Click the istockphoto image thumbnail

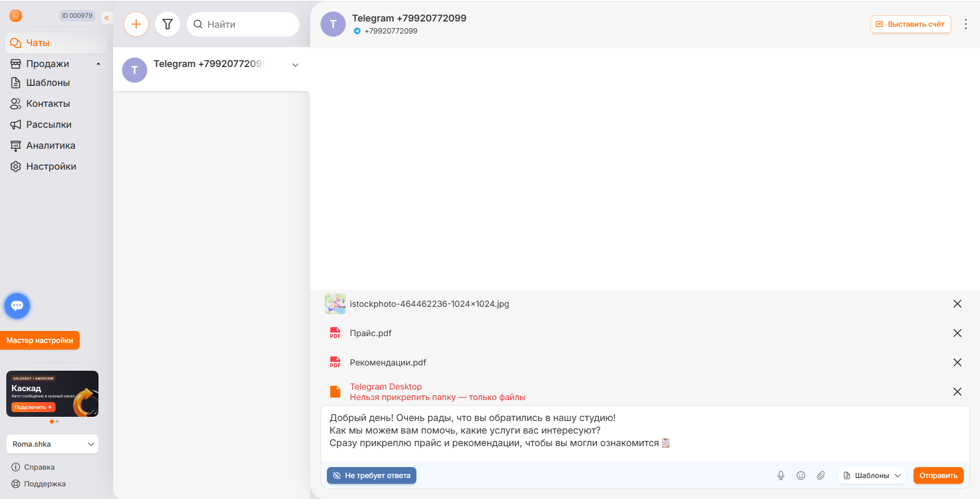pyautogui.click(x=335, y=304)
